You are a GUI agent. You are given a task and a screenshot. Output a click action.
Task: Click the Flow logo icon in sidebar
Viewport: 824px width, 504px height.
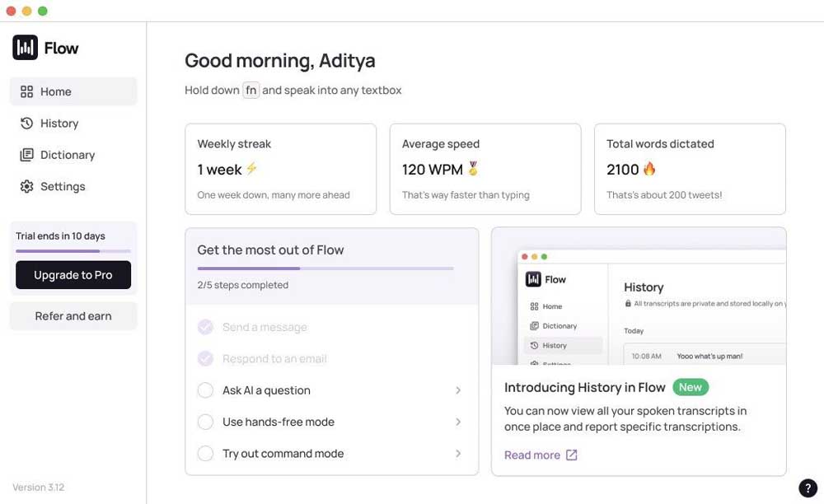click(25, 48)
